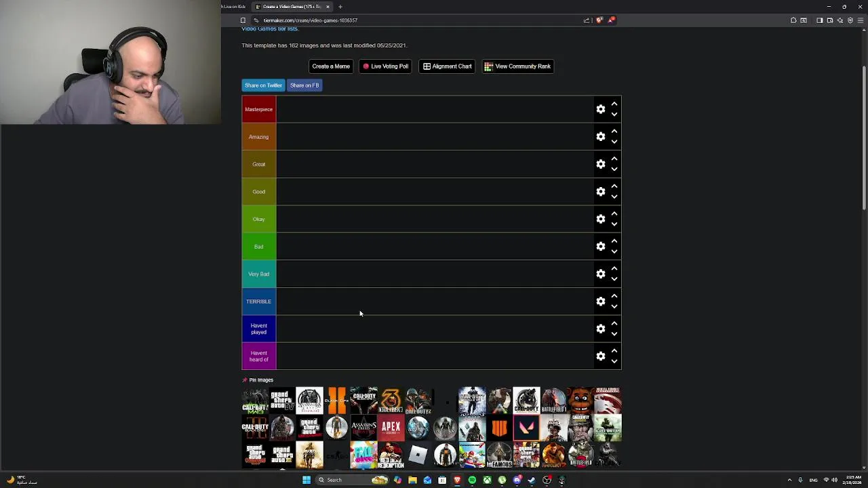
Task: Move Masterpiece tier down with arrow
Action: (614, 115)
